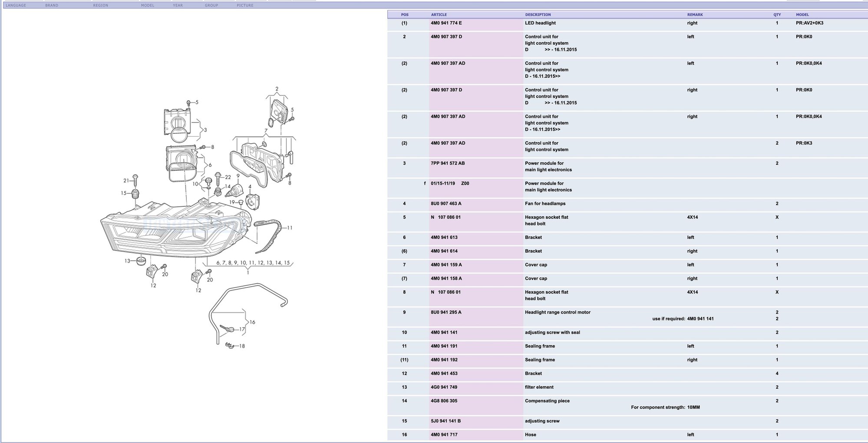Screen dimensions: 868x443
Task: Select the adjusting screw part labeled 15
Action: [x=135, y=194]
